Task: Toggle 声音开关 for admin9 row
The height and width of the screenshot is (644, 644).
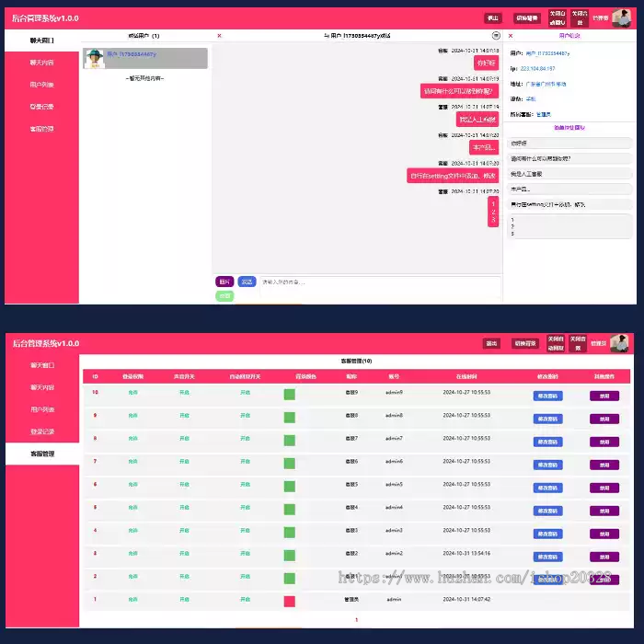Action: tap(184, 393)
